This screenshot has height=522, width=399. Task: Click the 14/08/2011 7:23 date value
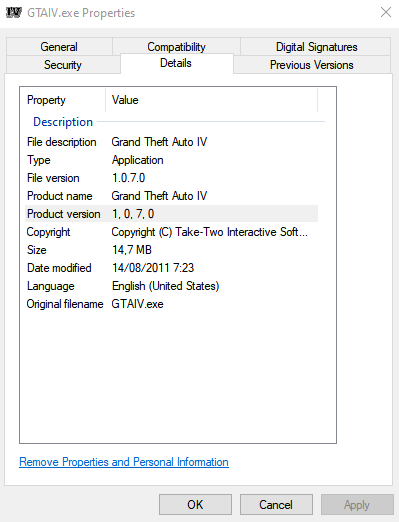click(153, 268)
